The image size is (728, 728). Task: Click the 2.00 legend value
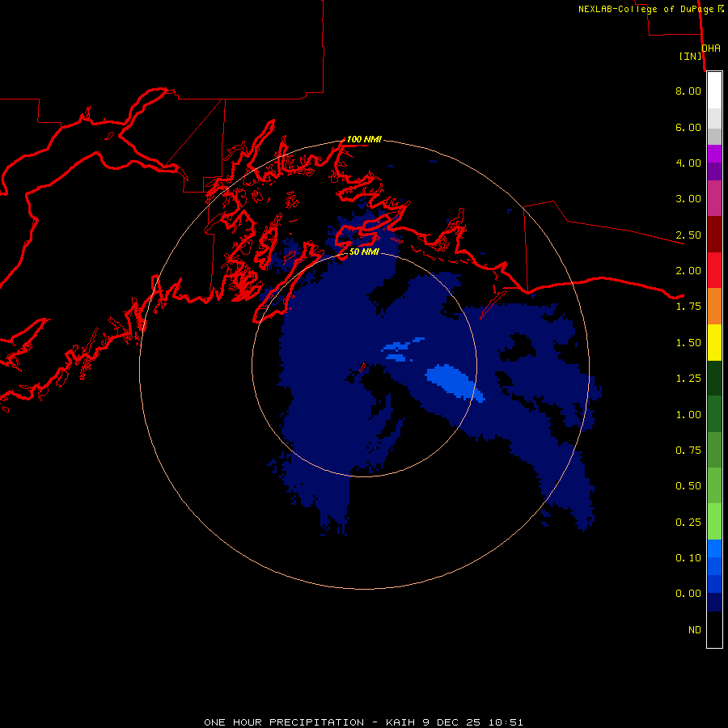coord(688,271)
